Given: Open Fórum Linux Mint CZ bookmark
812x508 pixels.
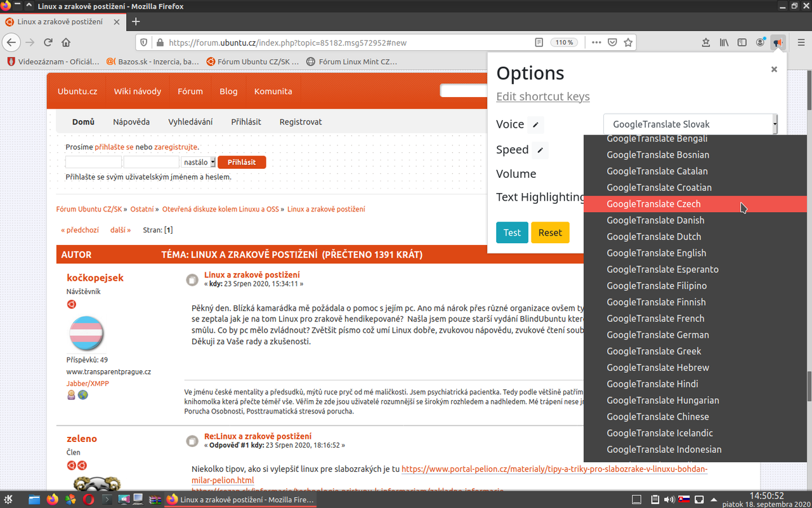Looking at the screenshot, I should tap(351, 62).
